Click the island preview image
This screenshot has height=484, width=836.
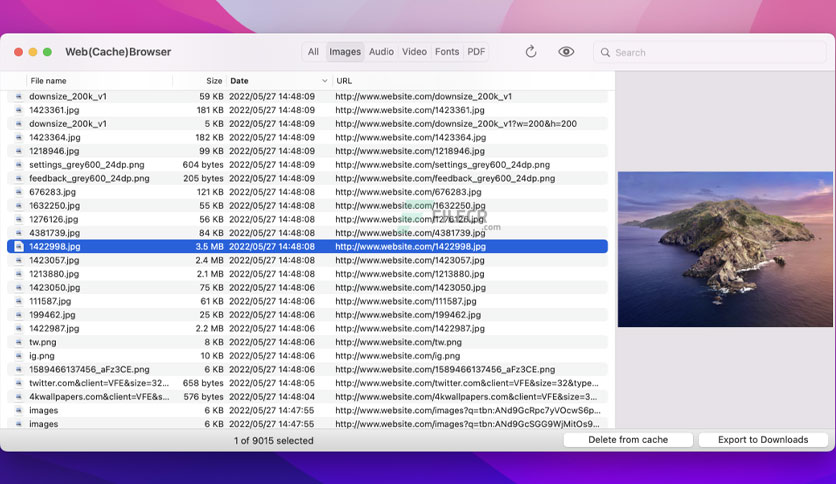coord(725,249)
